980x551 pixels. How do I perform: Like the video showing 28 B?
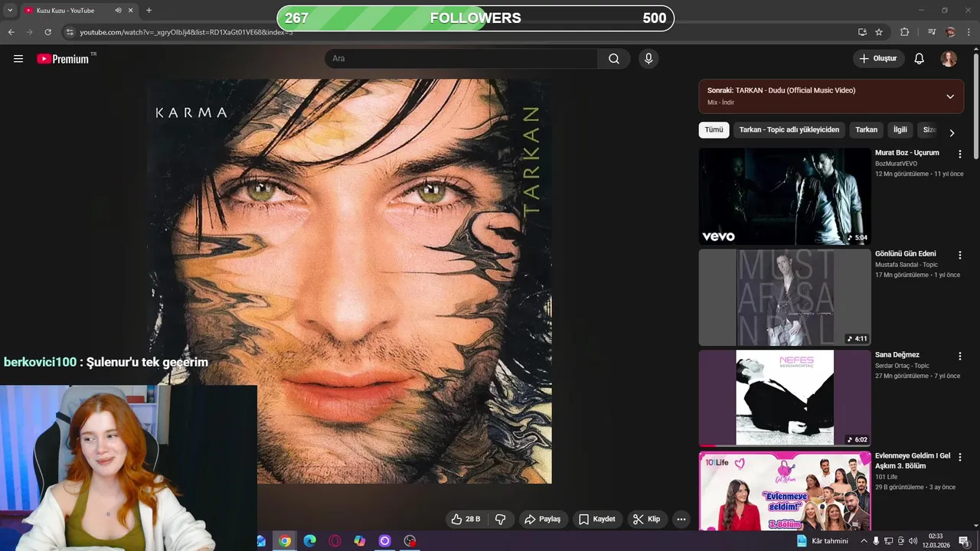point(465,519)
